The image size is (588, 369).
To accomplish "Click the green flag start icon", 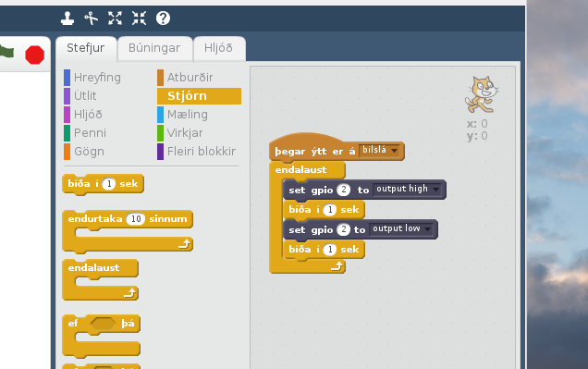I will 6,52.
